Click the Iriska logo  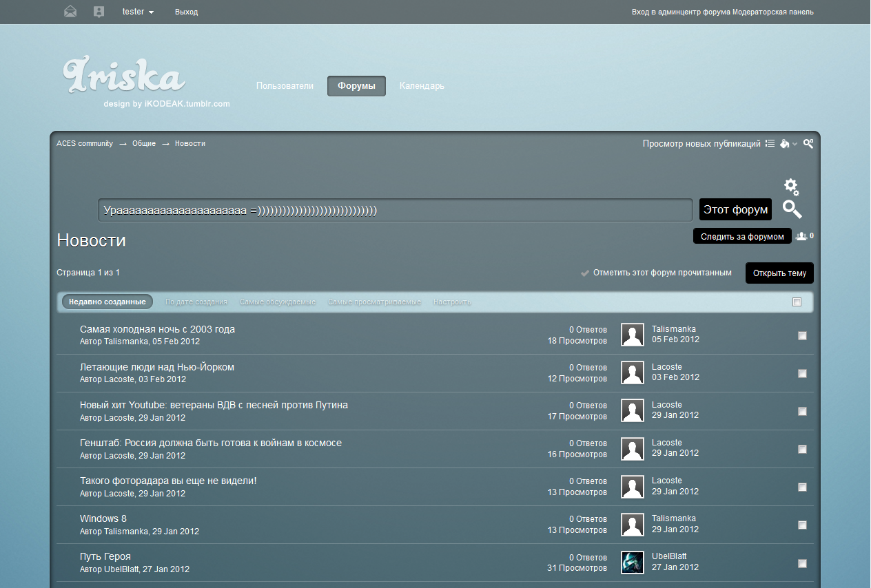[x=124, y=77]
